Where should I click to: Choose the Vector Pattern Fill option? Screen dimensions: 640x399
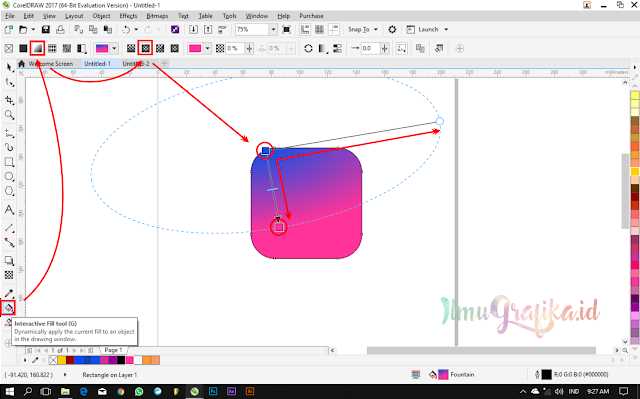(x=52, y=49)
